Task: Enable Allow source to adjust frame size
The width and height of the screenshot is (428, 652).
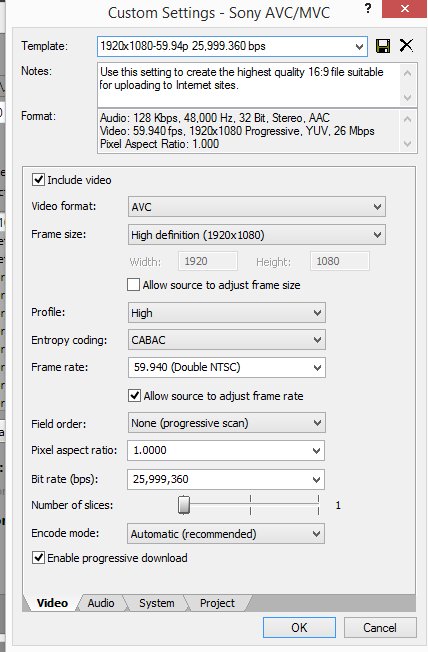Action: [133, 285]
